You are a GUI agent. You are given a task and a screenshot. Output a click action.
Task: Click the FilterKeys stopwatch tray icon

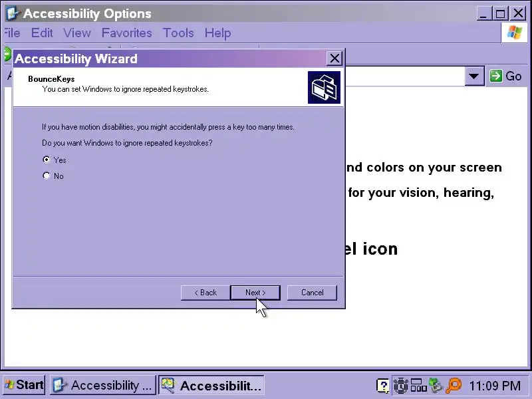(401, 386)
